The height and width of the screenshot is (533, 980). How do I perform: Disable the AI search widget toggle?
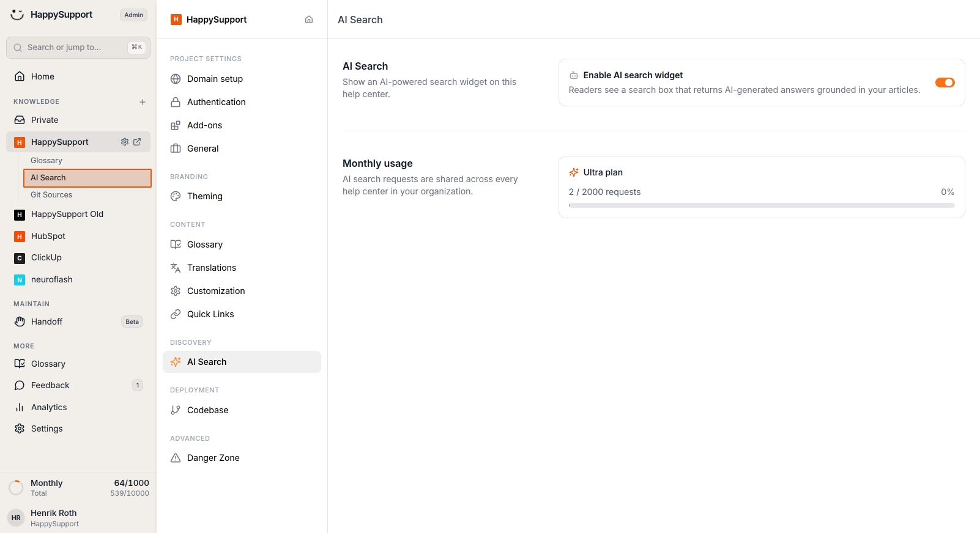pos(945,83)
